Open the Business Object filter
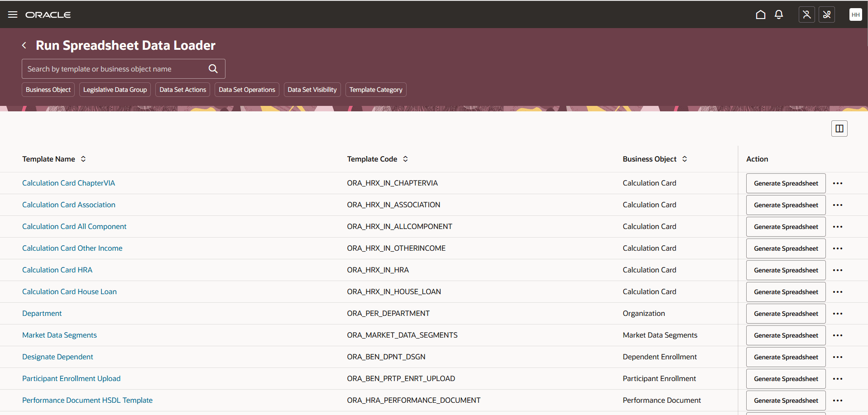Viewport: 868px width, 415px height. pyautogui.click(x=48, y=89)
